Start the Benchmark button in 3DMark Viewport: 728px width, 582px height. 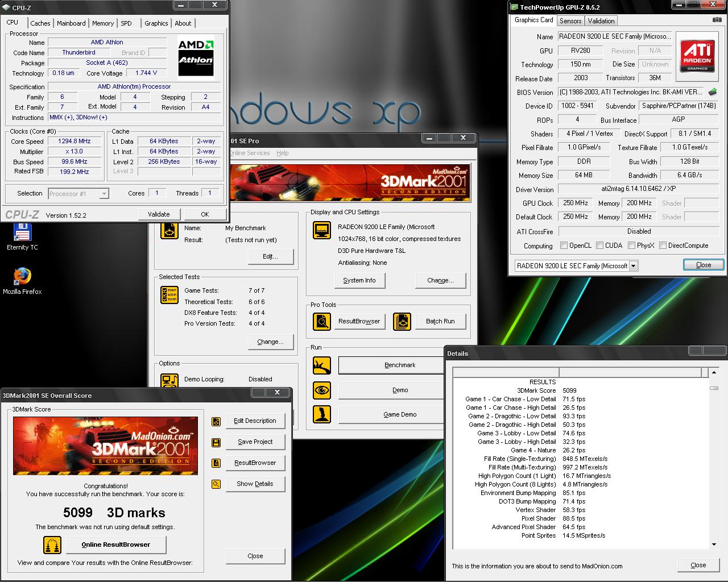391,365
